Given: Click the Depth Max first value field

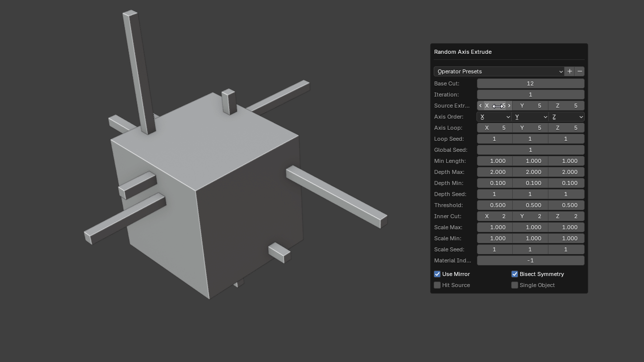Looking at the screenshot, I should point(494,172).
